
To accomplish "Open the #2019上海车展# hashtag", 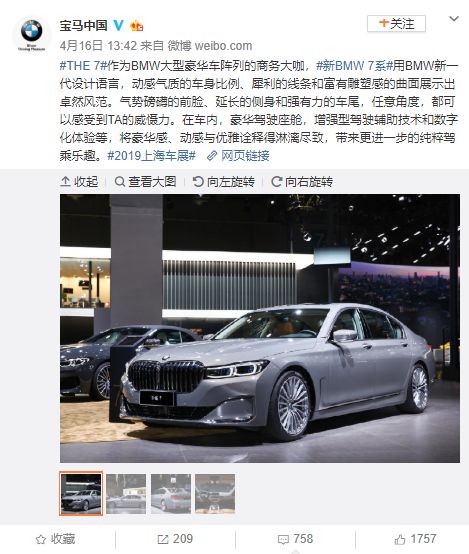I will tap(151, 155).
